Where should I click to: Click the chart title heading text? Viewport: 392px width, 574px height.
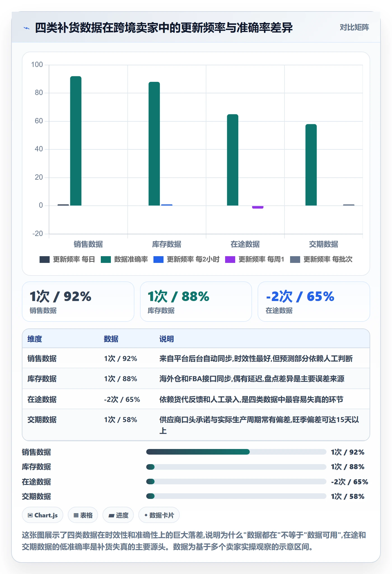point(164,28)
